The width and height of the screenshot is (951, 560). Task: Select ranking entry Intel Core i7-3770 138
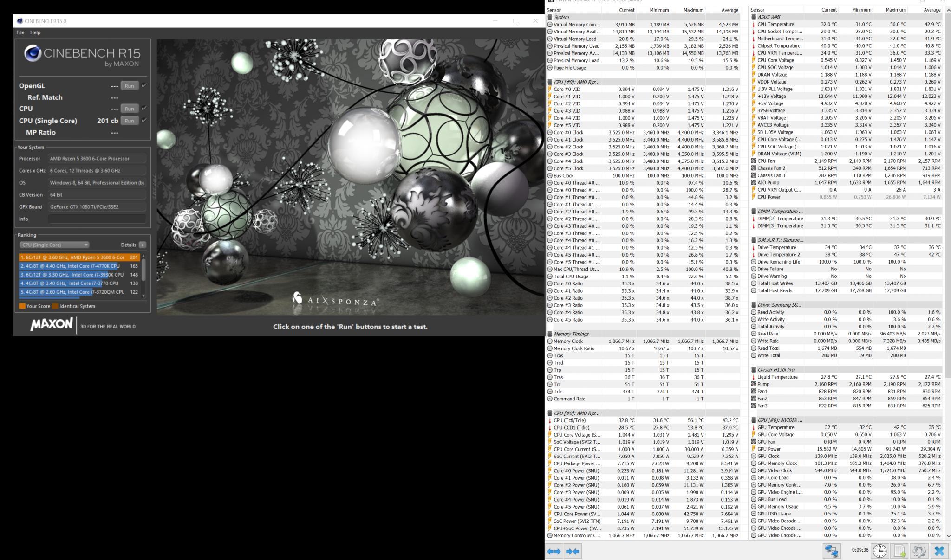(x=79, y=283)
